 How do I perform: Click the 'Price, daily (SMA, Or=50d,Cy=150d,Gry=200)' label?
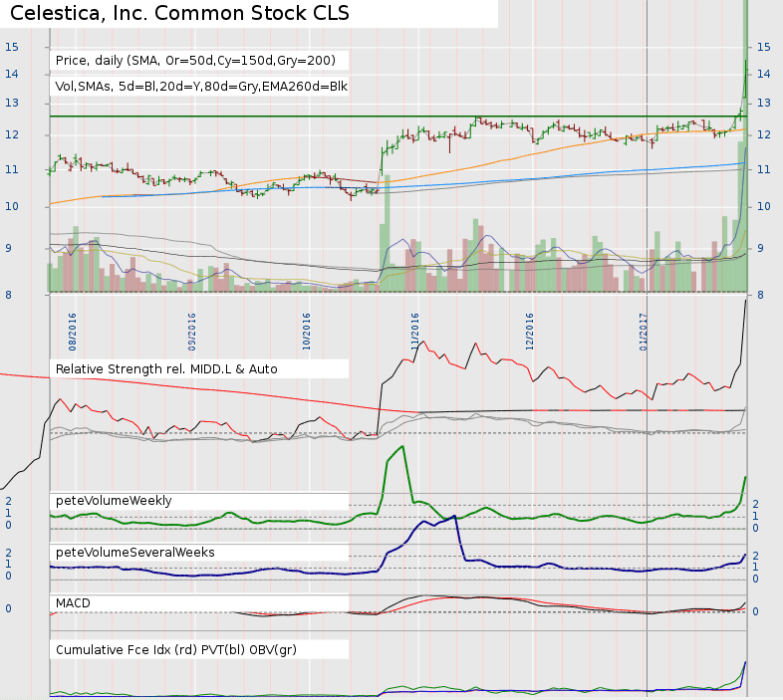195,61
